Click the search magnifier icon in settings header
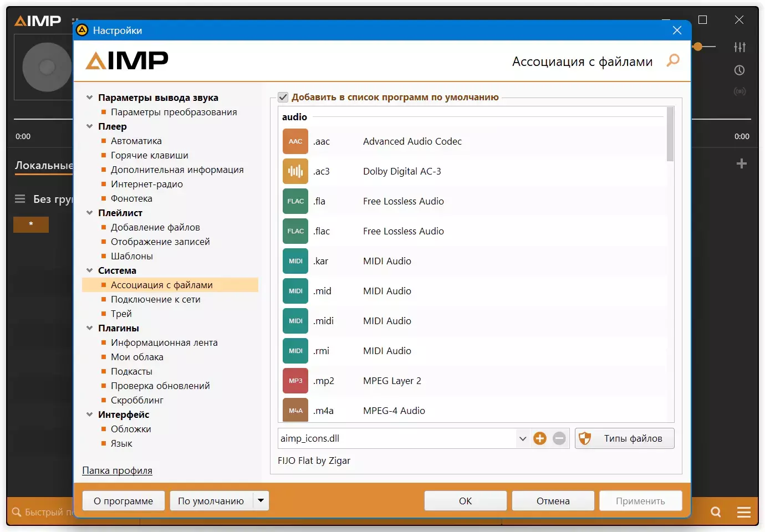 coord(673,60)
